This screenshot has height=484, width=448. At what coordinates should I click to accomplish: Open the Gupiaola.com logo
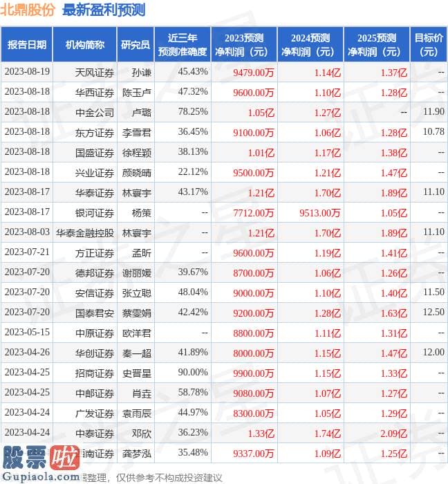coord(40,464)
